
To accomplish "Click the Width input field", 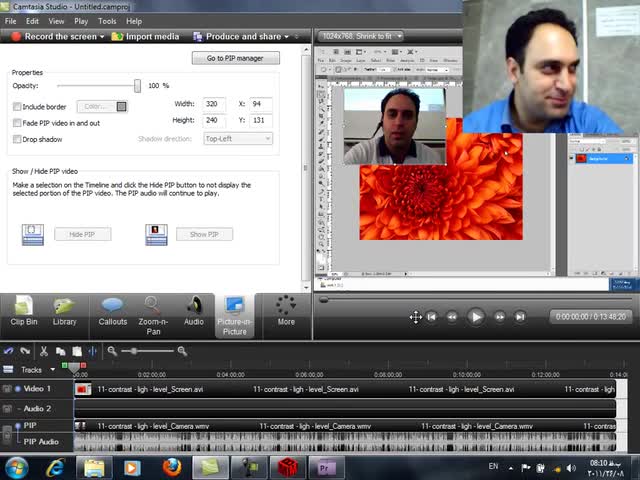I will click(x=214, y=104).
